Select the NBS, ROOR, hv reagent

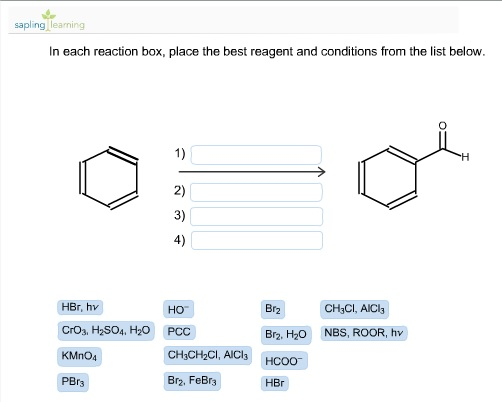coord(364,333)
